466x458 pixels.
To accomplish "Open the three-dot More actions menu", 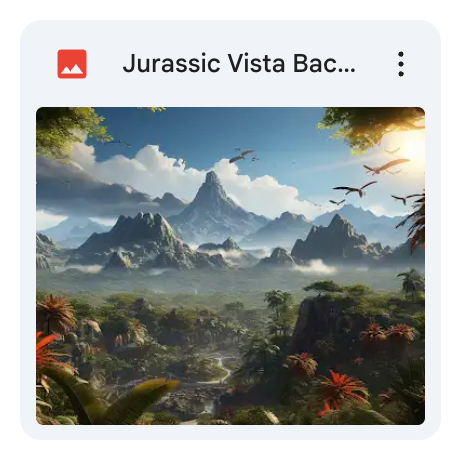I will click(x=401, y=64).
